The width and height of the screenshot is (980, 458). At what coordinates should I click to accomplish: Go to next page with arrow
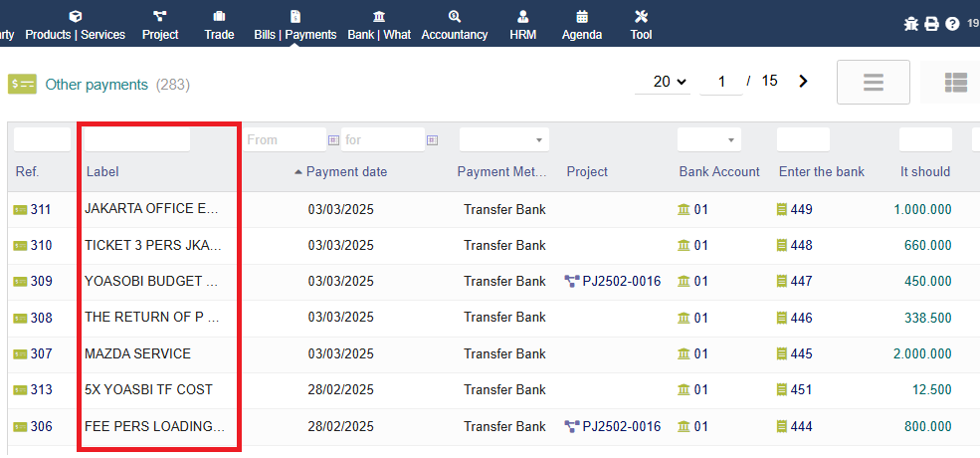[x=803, y=82]
